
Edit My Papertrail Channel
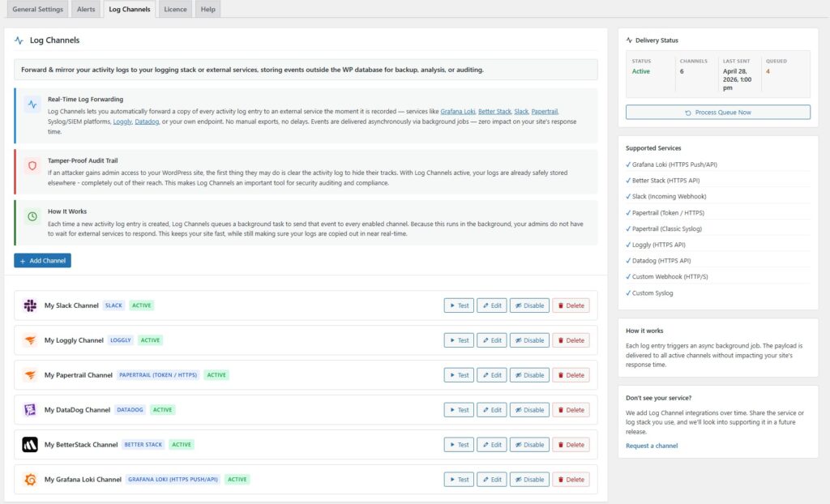(x=492, y=375)
